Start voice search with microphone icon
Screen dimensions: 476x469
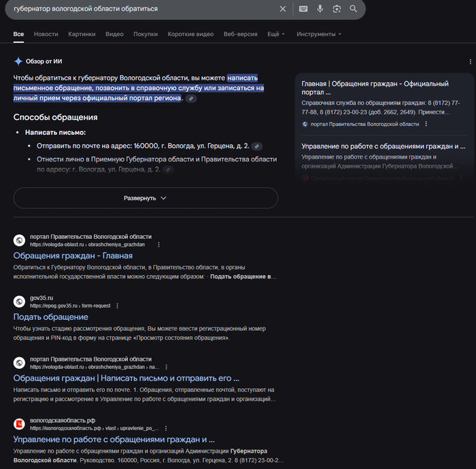click(320, 9)
